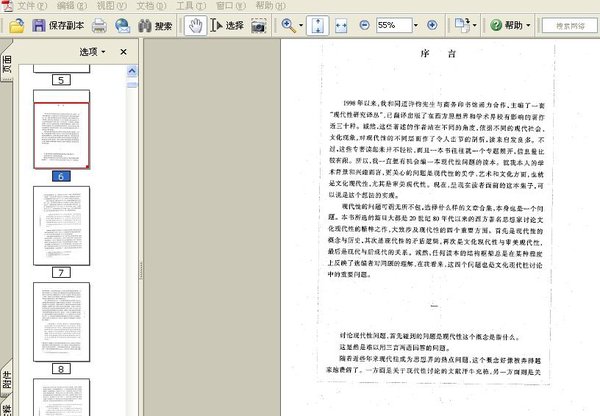Viewport: 600px width, 416px height.
Task: Print the document using the printer icon
Action: point(99,26)
